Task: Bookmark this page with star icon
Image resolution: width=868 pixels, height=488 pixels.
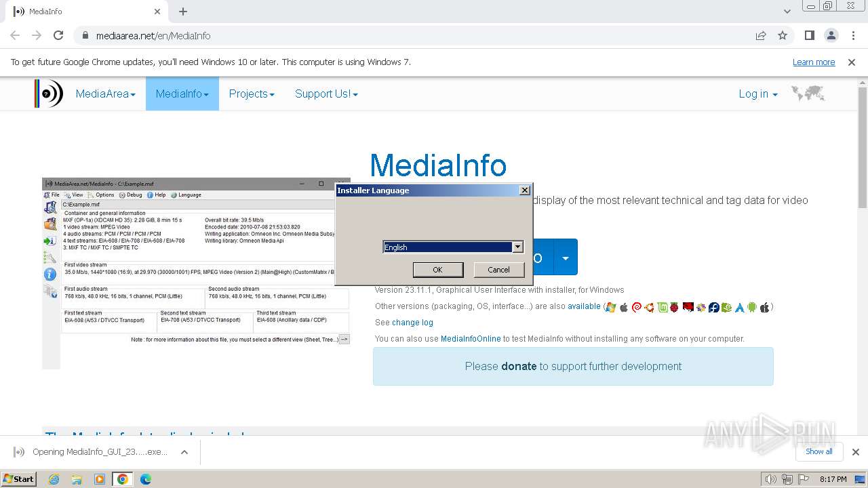Action: 783,35
